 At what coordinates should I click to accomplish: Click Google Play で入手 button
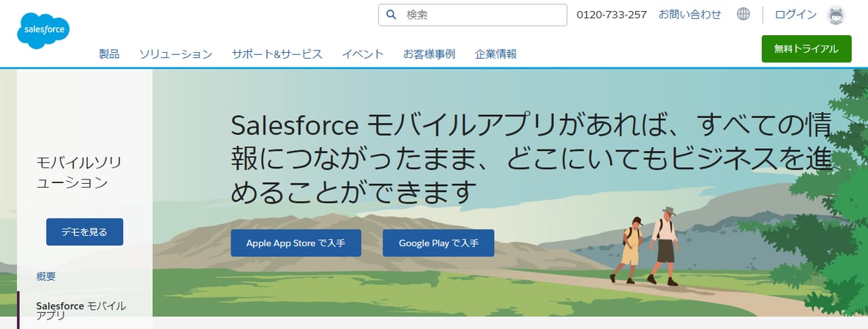pyautogui.click(x=438, y=243)
